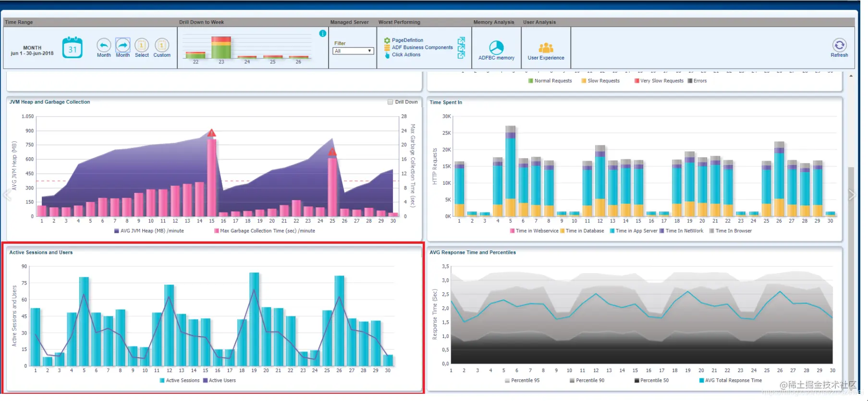Toggle Slow Requests legend swatch

584,81
